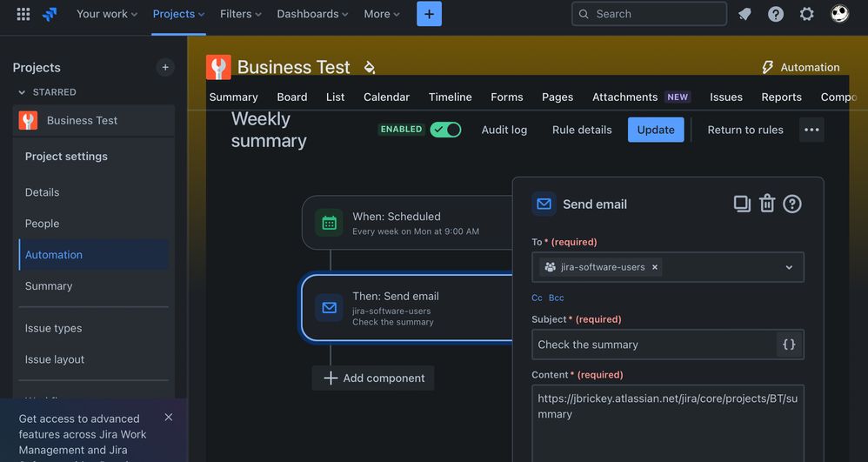Click the blue Update button
The image size is (868, 462).
tap(656, 130)
